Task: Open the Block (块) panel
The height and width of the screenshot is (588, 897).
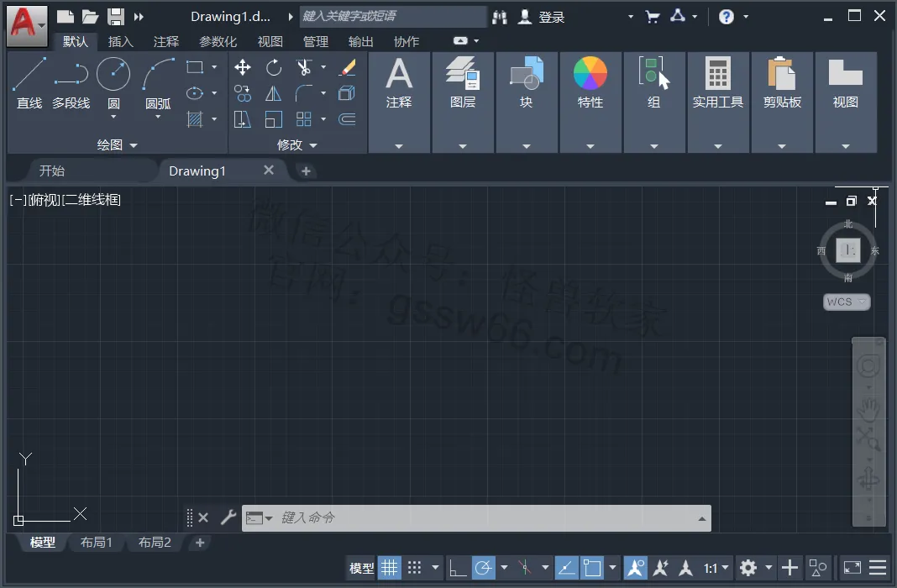Action: click(527, 102)
